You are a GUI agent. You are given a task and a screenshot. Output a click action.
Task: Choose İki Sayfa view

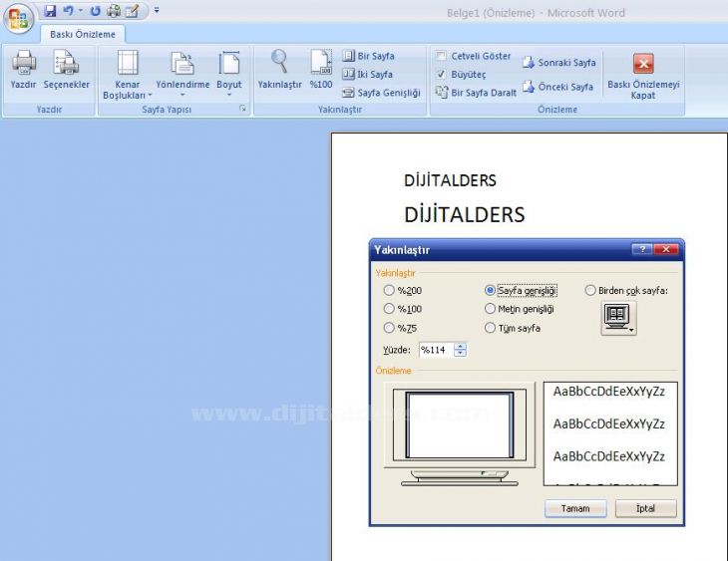click(368, 75)
